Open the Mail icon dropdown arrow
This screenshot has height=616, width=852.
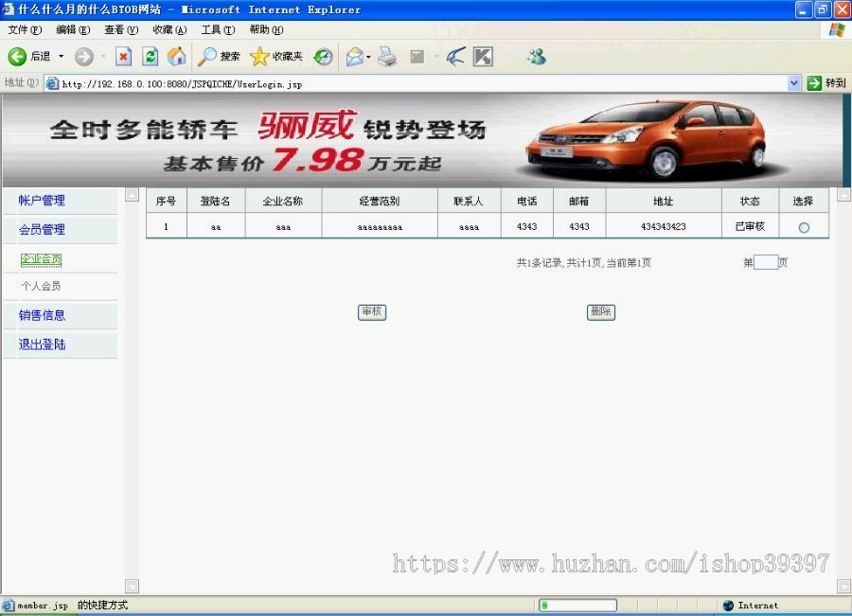368,57
